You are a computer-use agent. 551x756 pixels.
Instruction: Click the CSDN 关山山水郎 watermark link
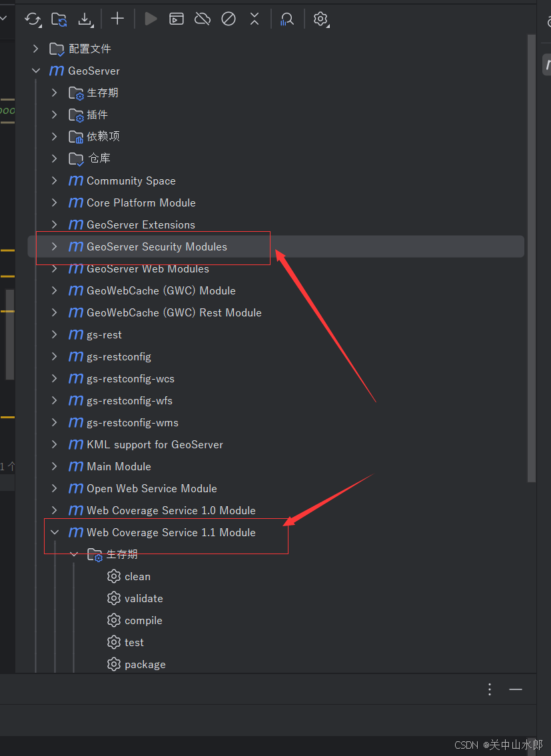click(497, 745)
